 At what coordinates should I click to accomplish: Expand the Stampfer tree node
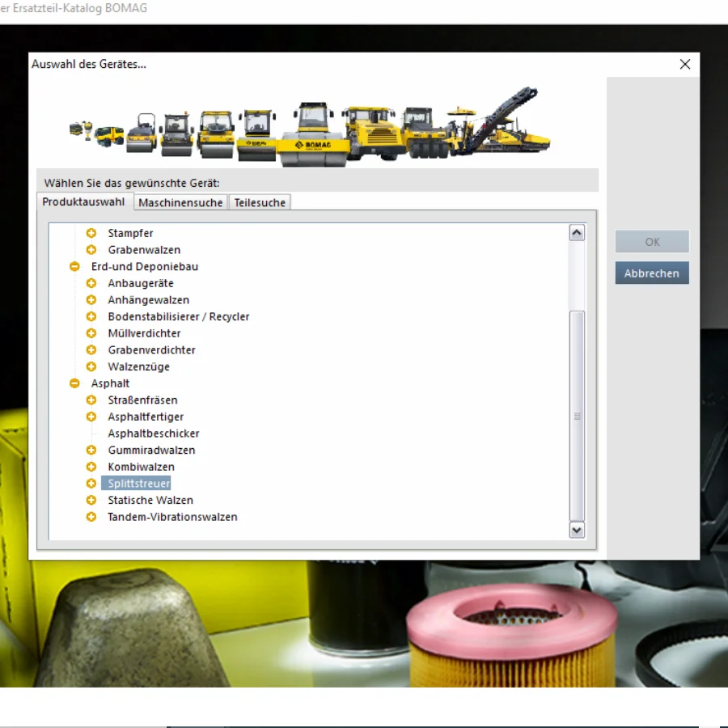pyautogui.click(x=91, y=233)
